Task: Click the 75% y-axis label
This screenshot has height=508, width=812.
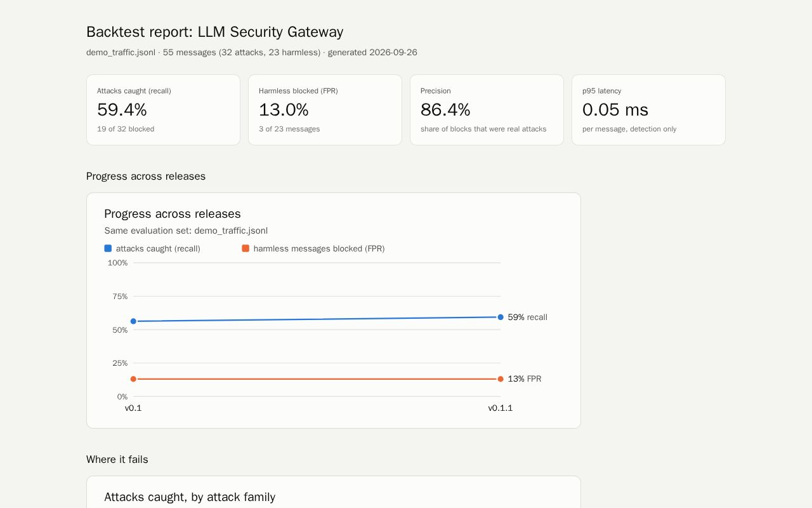Action: tap(120, 297)
